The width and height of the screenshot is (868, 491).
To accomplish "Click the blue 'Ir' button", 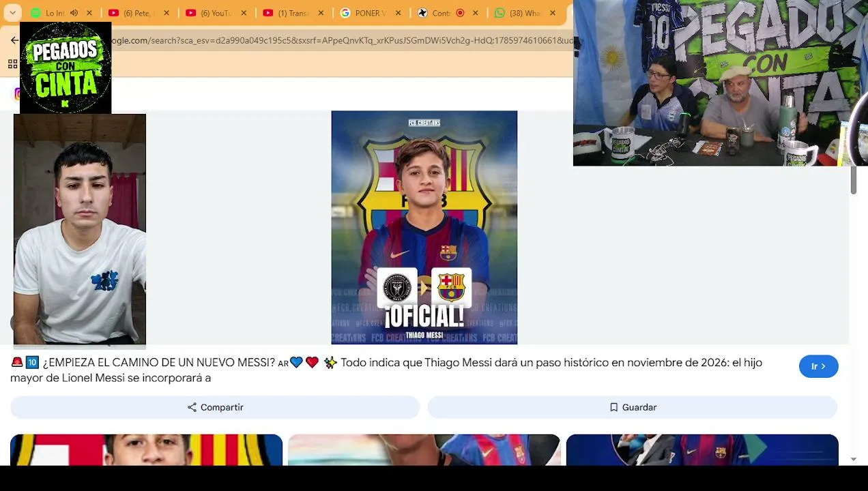I will pyautogui.click(x=818, y=366).
